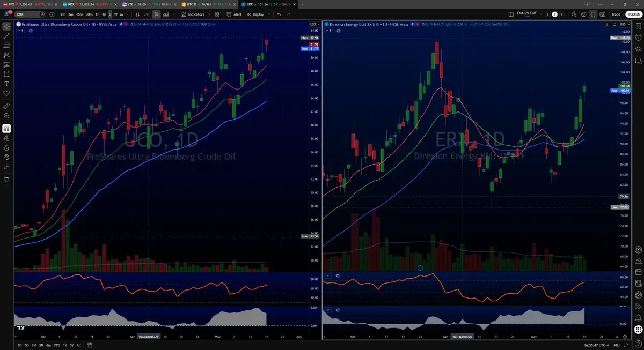The image size is (644, 350).
Task: Collapse UCO chart indicator legend
Action: pos(21,31)
